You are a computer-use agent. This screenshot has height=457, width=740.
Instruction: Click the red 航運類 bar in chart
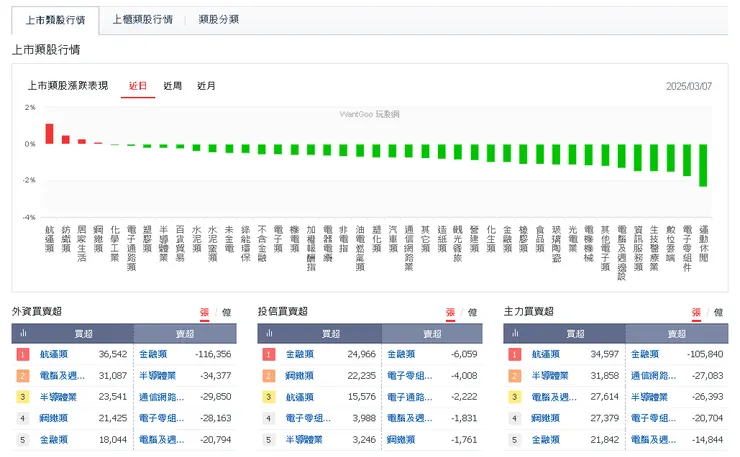49,134
